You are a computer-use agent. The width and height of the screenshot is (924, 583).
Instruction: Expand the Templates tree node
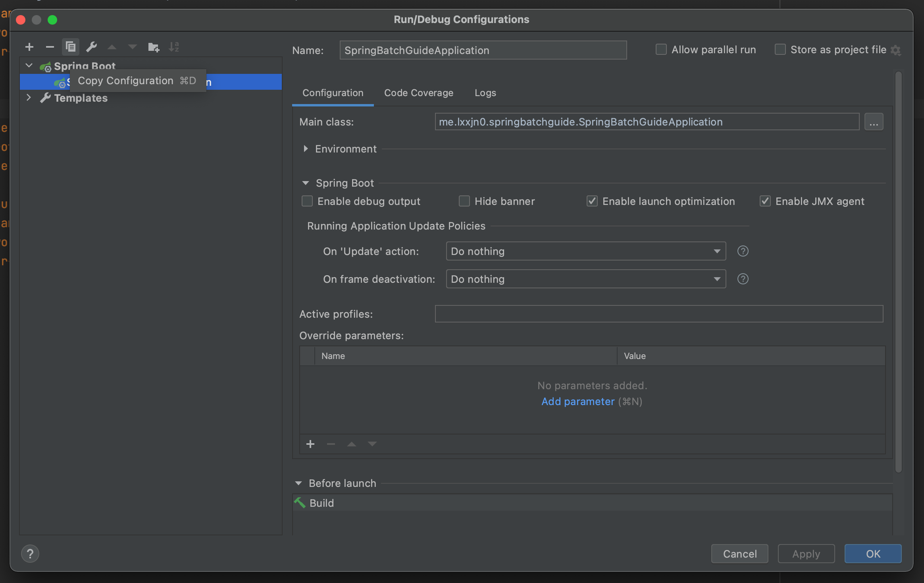[29, 98]
